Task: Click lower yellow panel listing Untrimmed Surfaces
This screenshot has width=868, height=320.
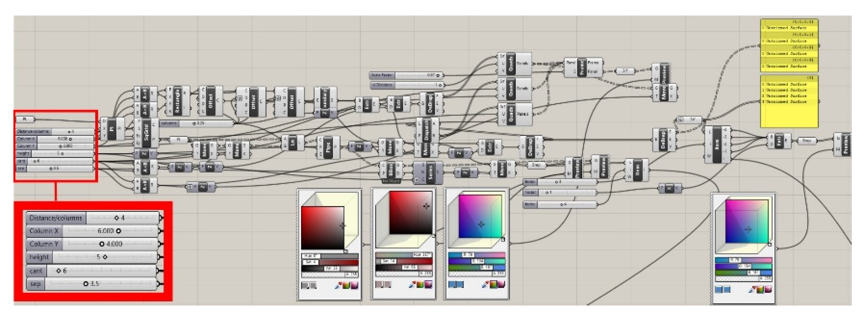Action: point(789,101)
